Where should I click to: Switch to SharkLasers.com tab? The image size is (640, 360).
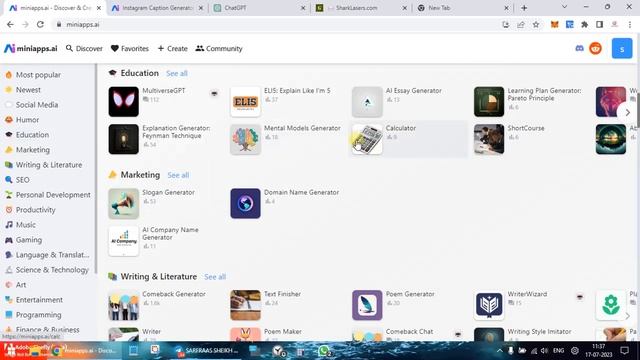[x=361, y=8]
